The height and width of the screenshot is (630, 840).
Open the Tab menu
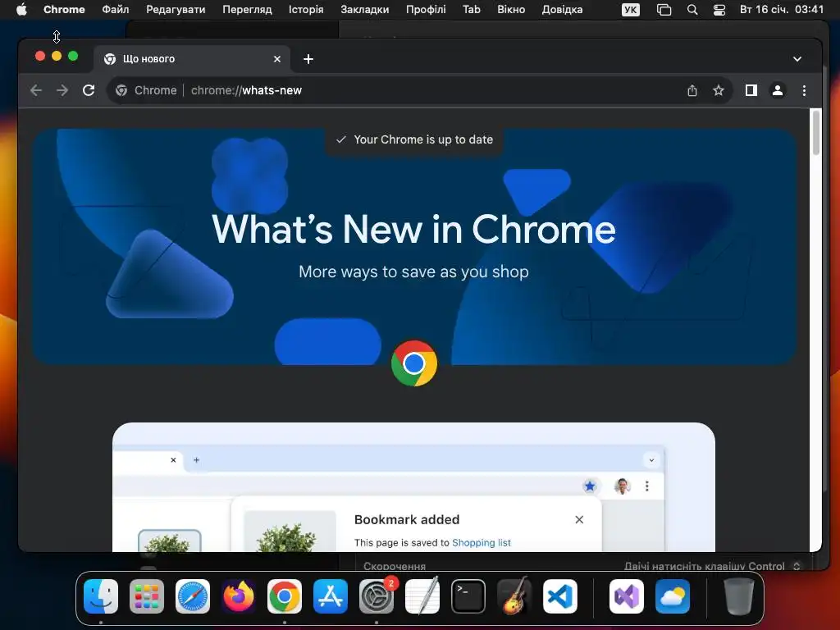click(472, 10)
